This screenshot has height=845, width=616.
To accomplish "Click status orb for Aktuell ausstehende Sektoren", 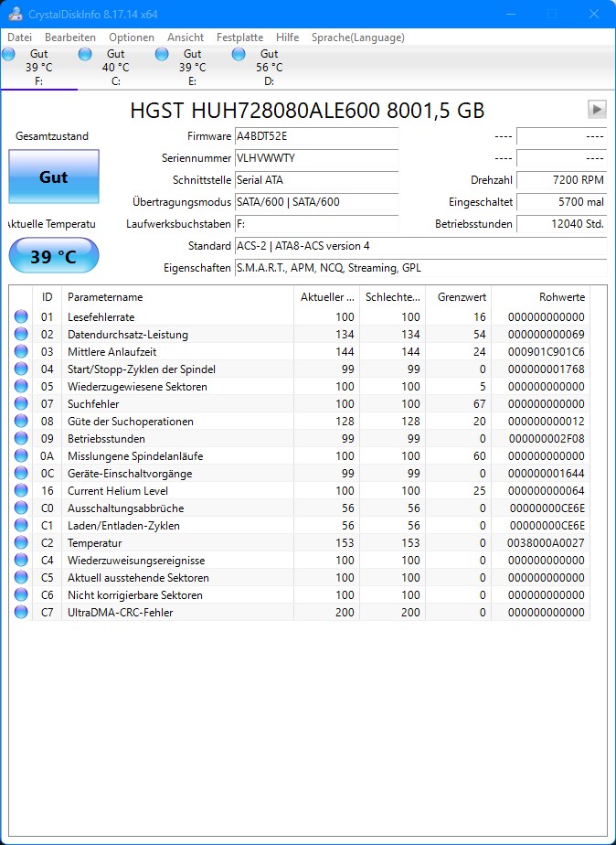I will tap(21, 578).
